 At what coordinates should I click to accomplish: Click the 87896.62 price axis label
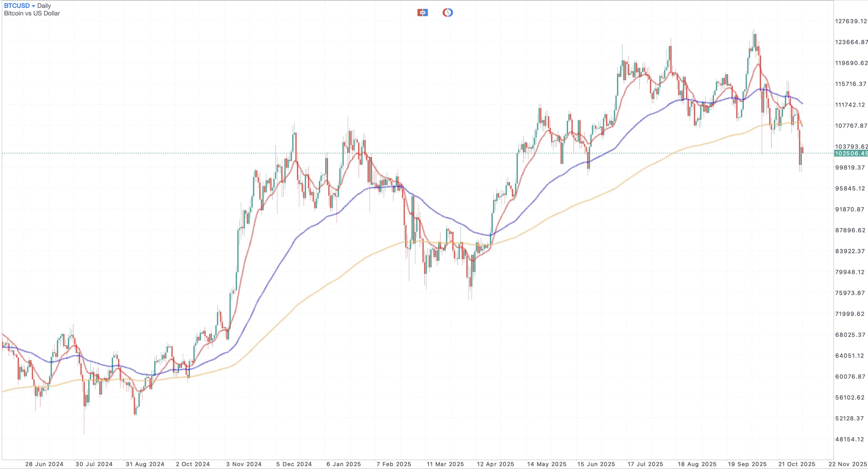[850, 230]
